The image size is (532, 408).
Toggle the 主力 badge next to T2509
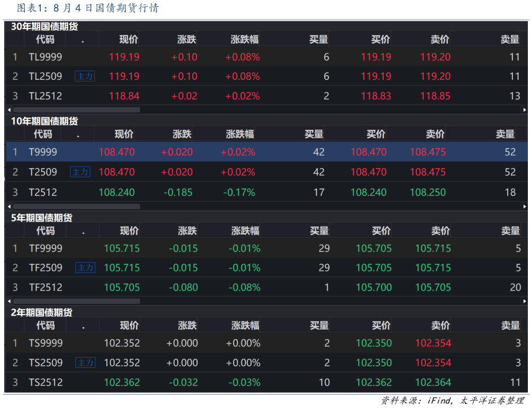click(x=80, y=172)
